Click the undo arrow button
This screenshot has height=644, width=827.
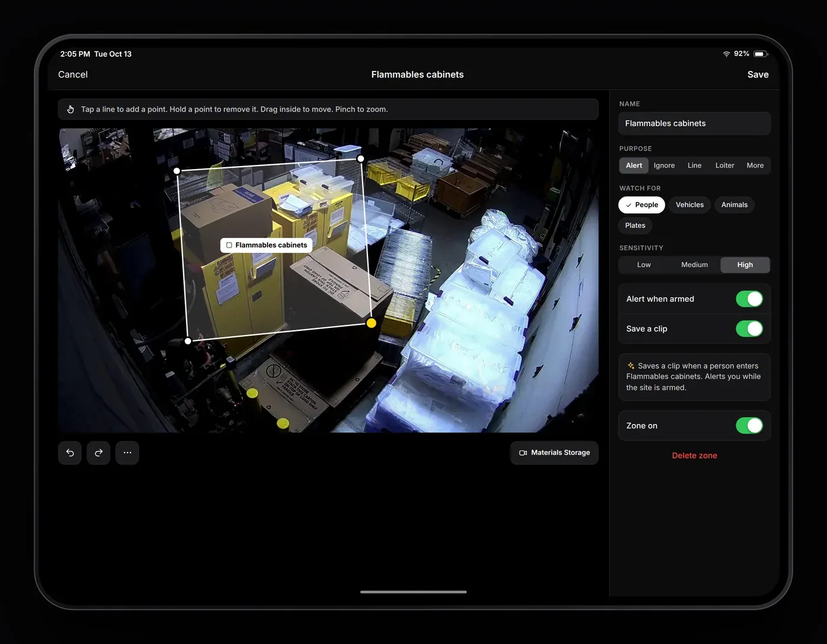pos(70,453)
